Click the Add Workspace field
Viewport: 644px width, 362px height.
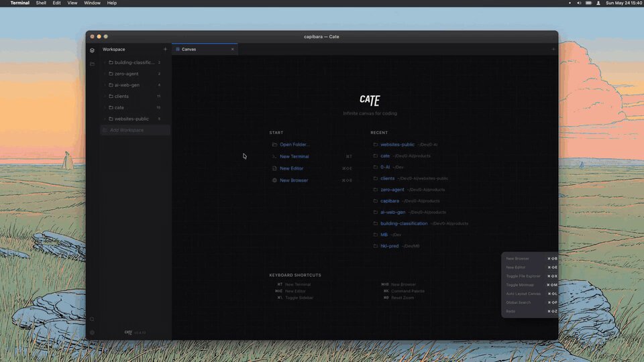click(135, 130)
